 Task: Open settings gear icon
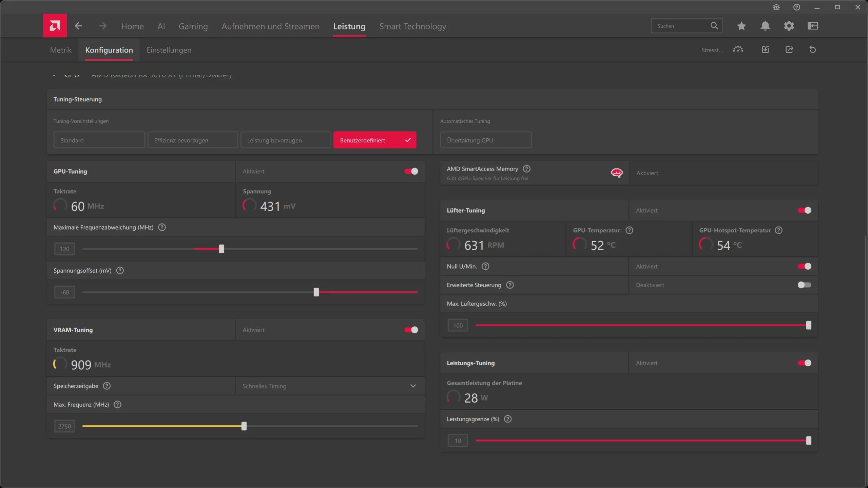pos(789,26)
